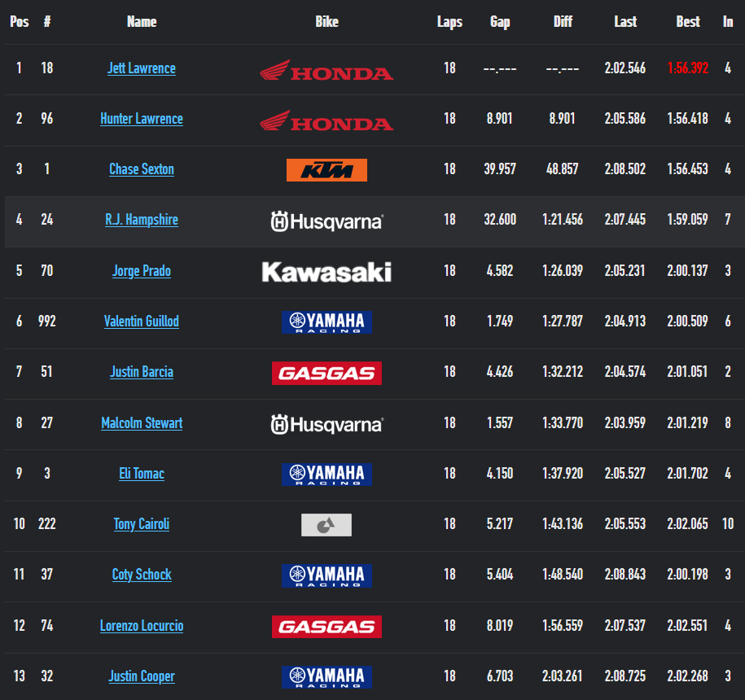Open Justin Cooper's profile link
This screenshot has height=700, width=745.
(142, 676)
